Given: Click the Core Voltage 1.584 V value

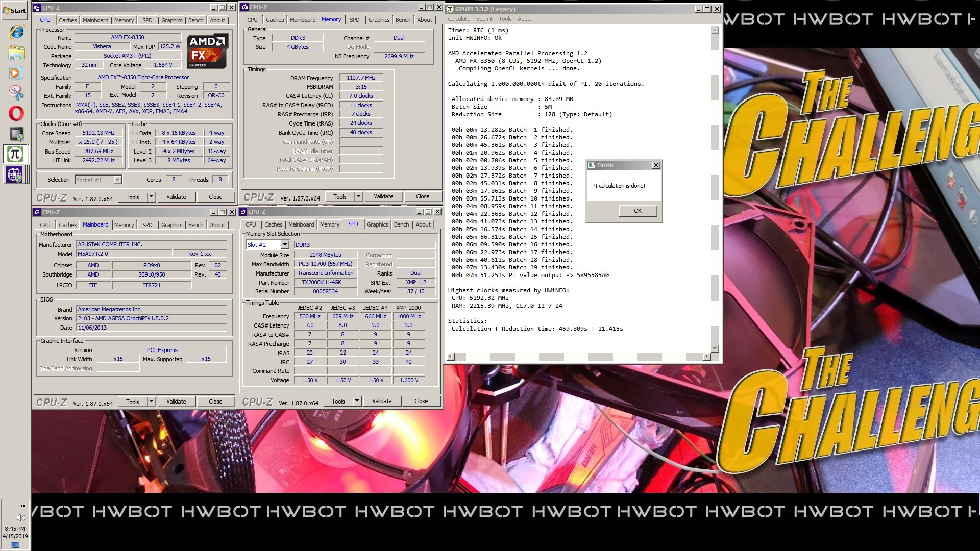Looking at the screenshot, I should (163, 65).
